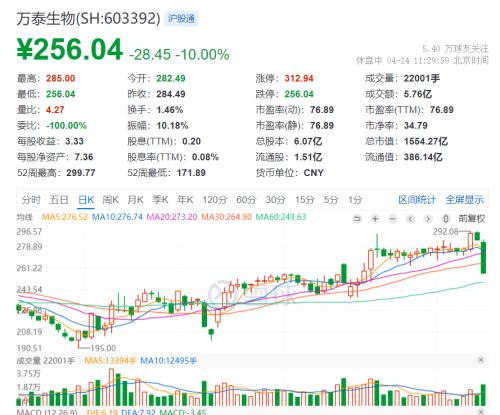Click the 量比 value 4.27
Viewport: 500px width, 415px height.
[x=55, y=110]
